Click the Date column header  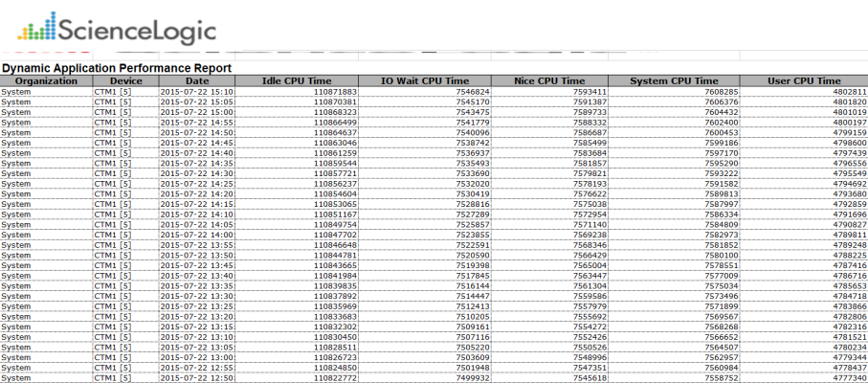197,81
